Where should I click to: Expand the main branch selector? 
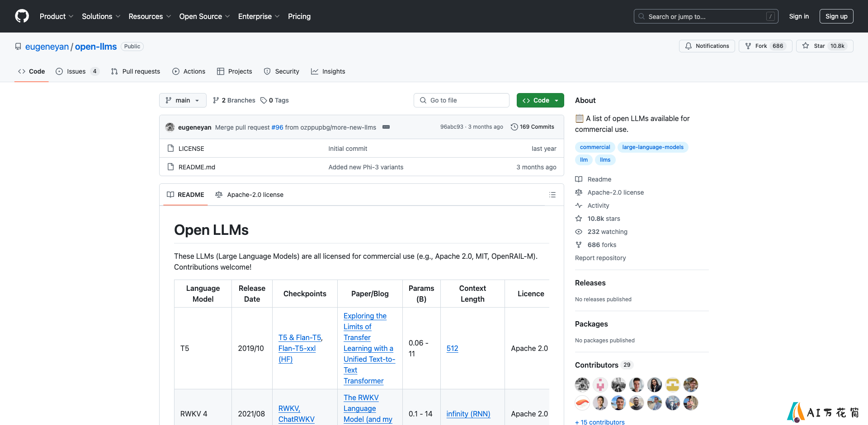click(183, 100)
